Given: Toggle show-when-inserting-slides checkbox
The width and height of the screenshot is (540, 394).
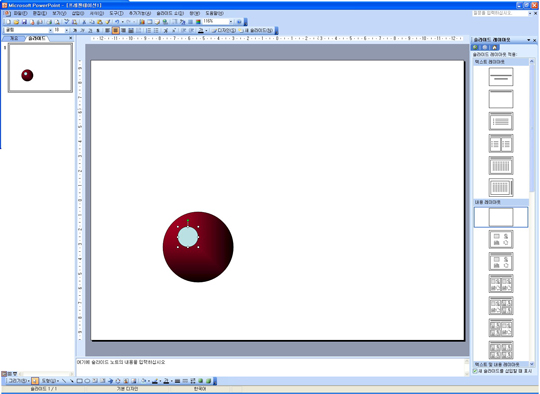Looking at the screenshot, I should click(x=475, y=371).
